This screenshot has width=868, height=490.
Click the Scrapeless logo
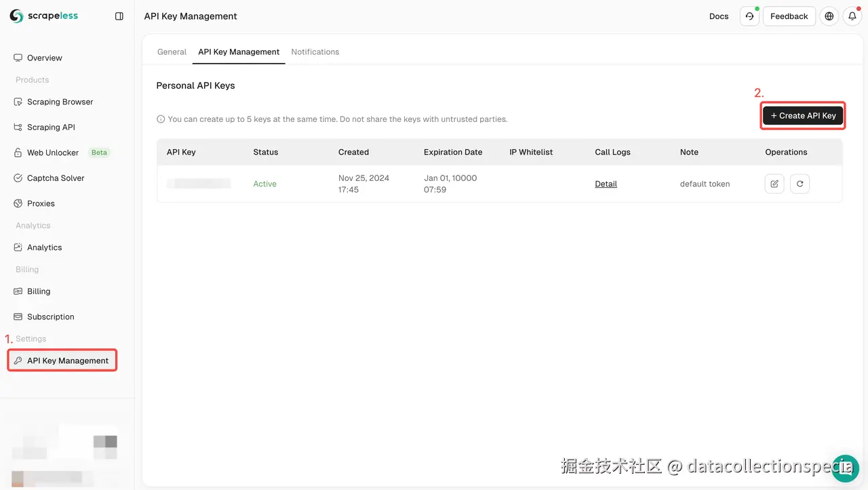(x=43, y=16)
